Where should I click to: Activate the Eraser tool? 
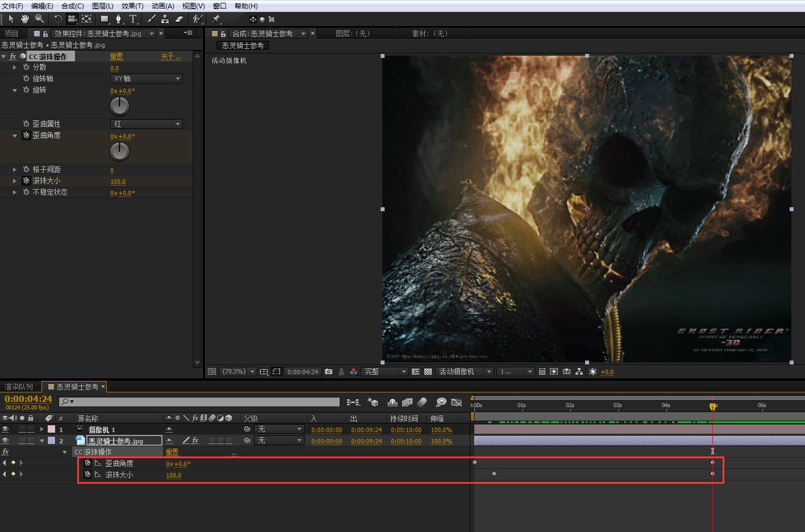[180, 19]
